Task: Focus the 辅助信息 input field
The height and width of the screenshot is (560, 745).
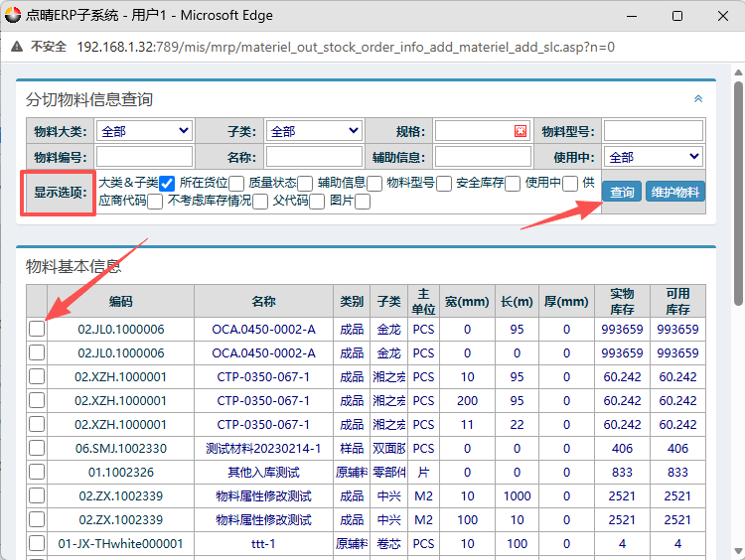Action: 483,157
